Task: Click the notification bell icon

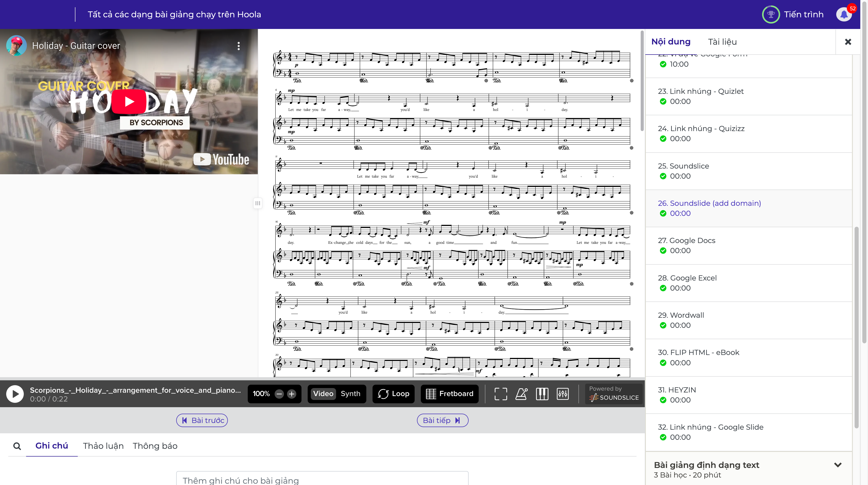Action: 844,14
